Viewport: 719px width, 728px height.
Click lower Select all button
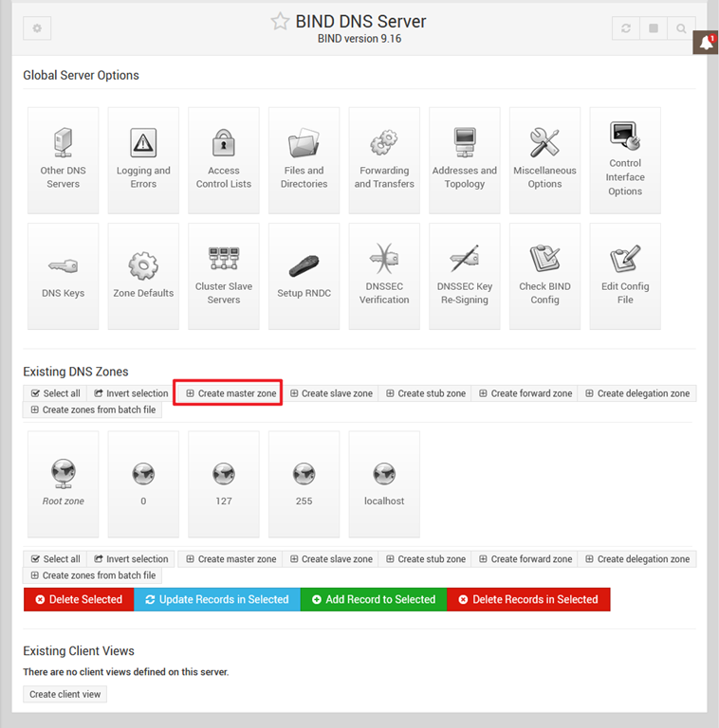click(55, 559)
